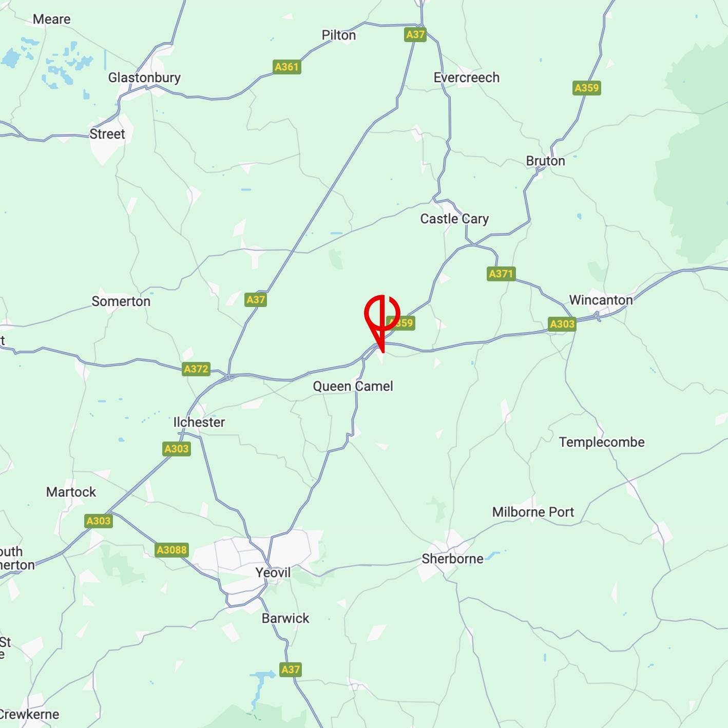Click the A37 road shield near Pilton
728x728 pixels.
tap(415, 34)
